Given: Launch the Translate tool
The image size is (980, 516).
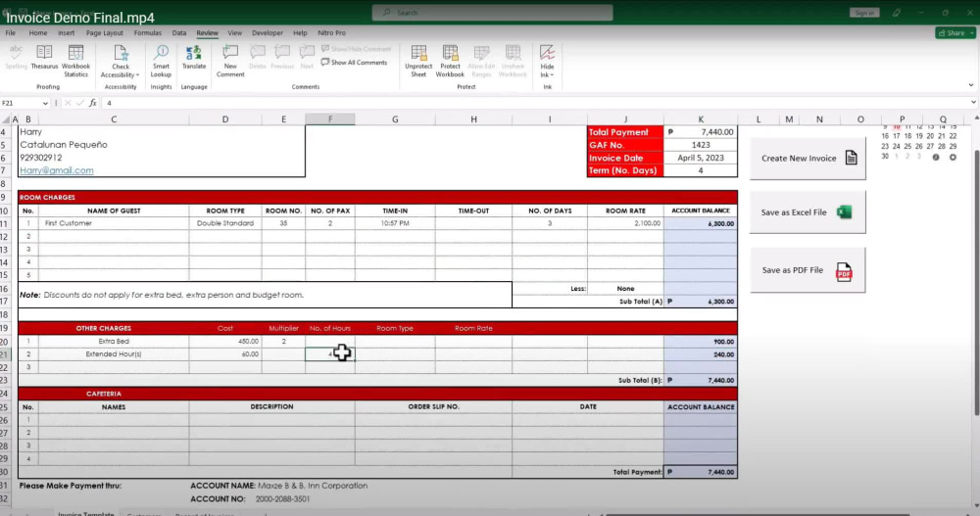Looking at the screenshot, I should coord(194,58).
